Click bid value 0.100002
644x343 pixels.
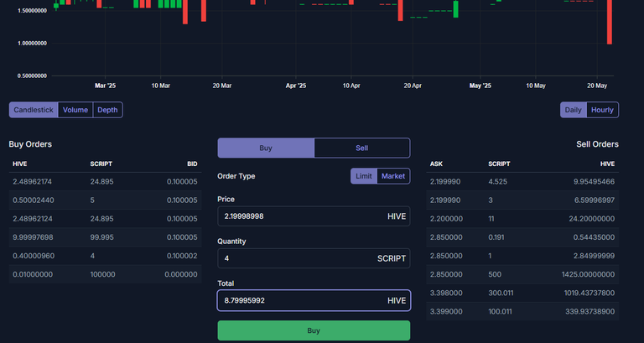(182, 256)
